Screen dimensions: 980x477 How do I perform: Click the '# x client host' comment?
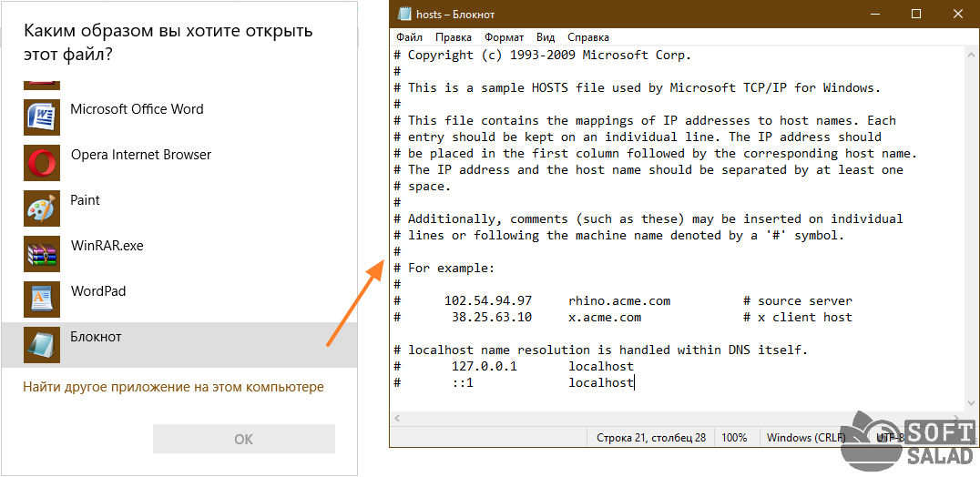tap(798, 317)
